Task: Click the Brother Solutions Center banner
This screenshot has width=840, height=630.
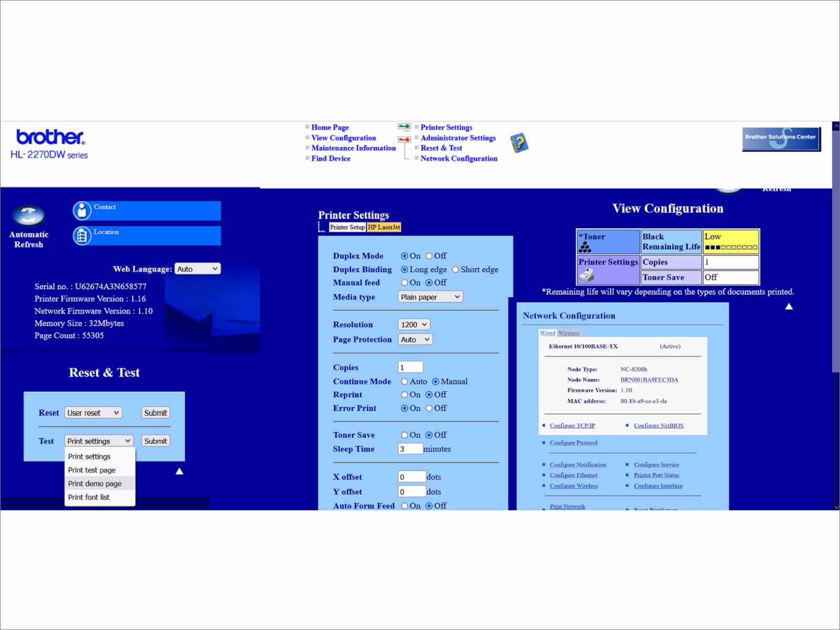Action: tap(781, 139)
